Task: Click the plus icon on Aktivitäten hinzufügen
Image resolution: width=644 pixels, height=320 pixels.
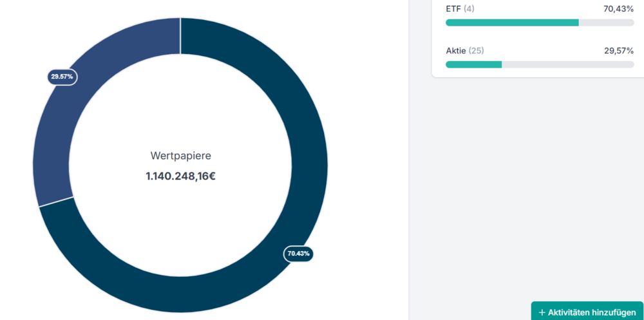Action: (x=542, y=312)
